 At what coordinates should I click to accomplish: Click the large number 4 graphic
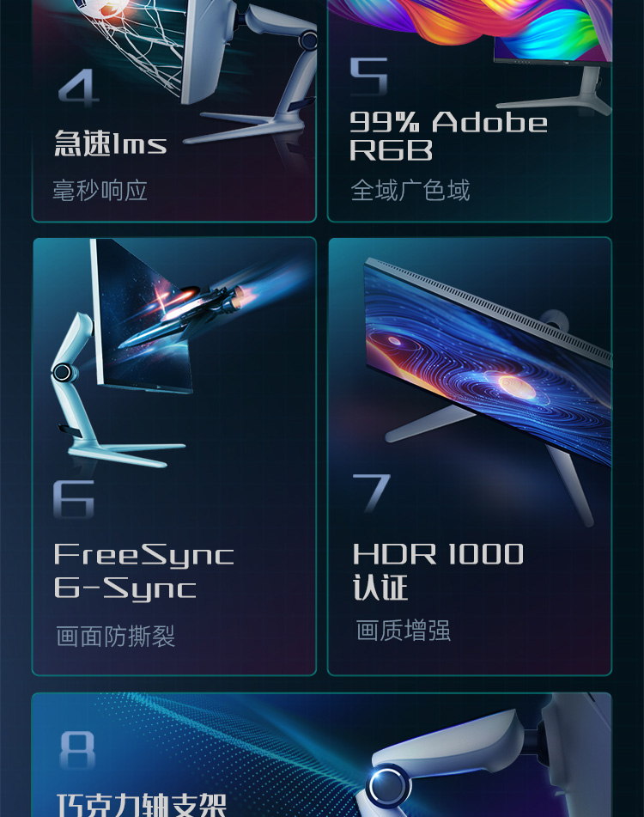(79, 88)
